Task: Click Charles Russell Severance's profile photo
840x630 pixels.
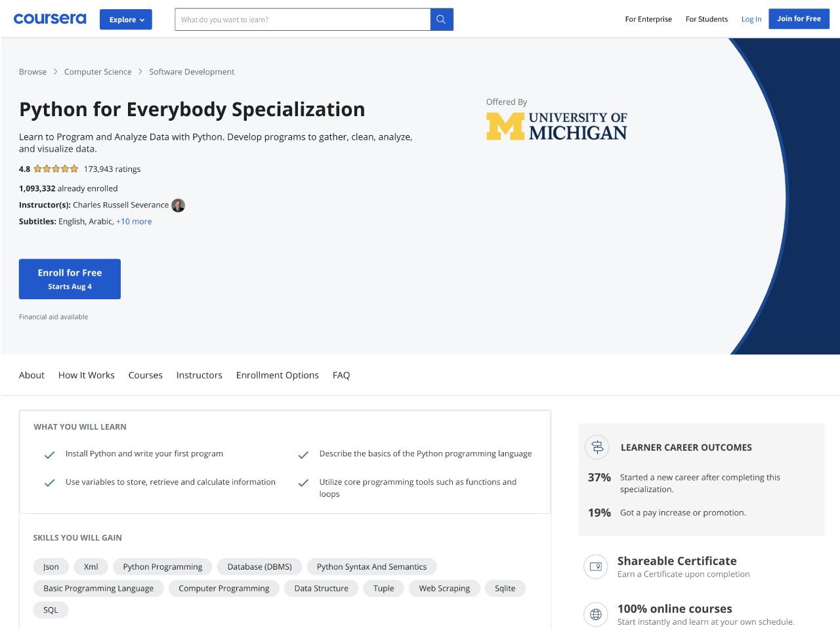Action: [x=178, y=205]
